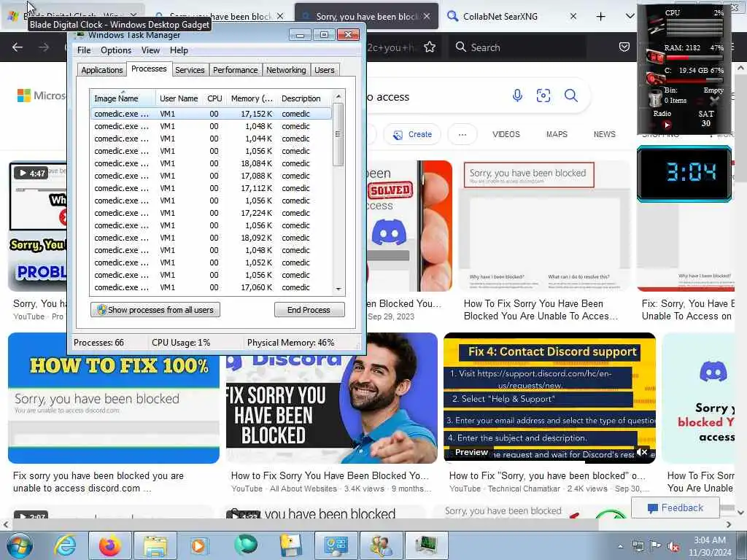This screenshot has height=560, width=747.
Task: Switch to Performance tab in Task Manager
Action: [x=236, y=70]
